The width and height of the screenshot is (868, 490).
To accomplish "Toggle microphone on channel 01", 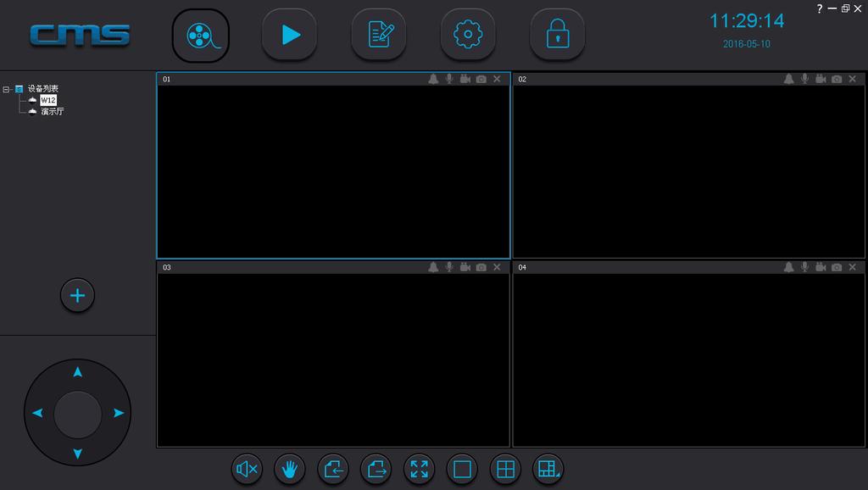I will (449, 79).
